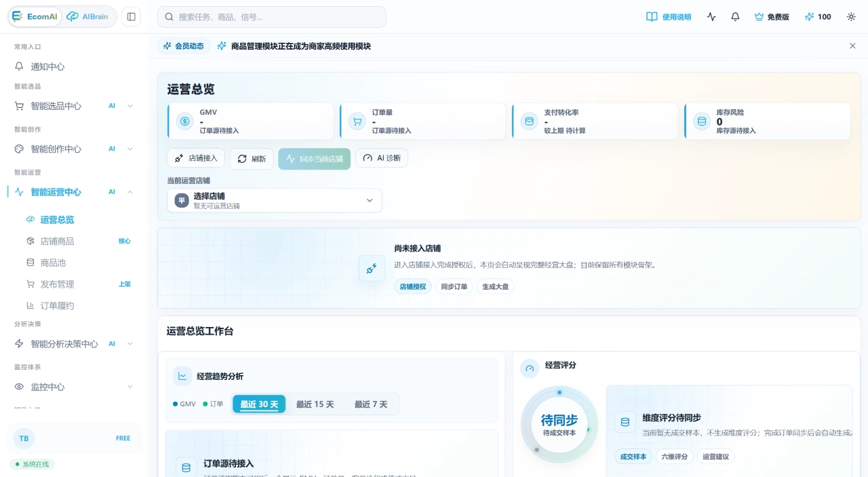Select the 运营建议 chip
The image size is (868, 477).
point(716,457)
